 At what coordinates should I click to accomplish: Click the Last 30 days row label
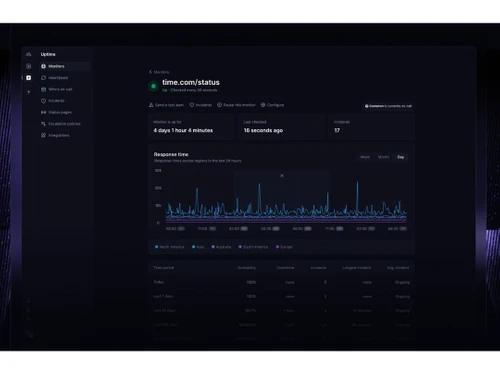(x=164, y=311)
